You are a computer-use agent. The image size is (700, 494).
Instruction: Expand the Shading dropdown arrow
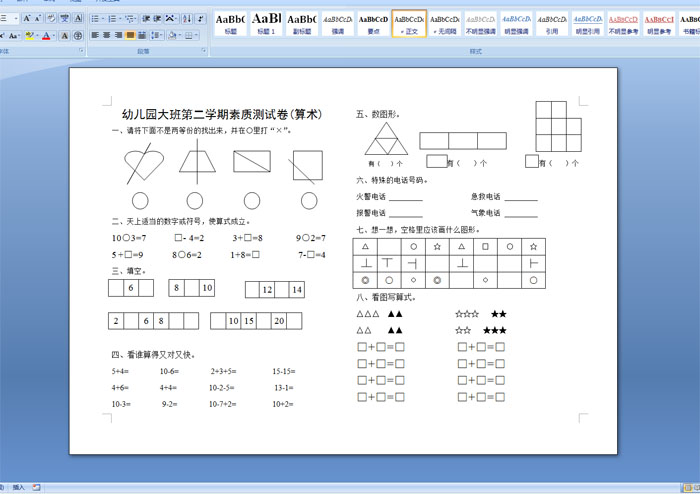179,35
